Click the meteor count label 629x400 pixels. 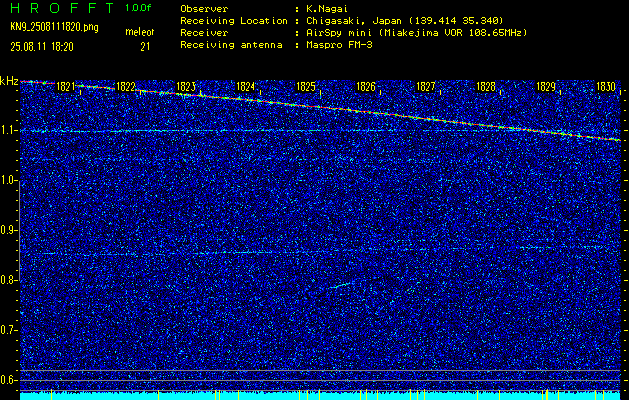tap(140, 32)
